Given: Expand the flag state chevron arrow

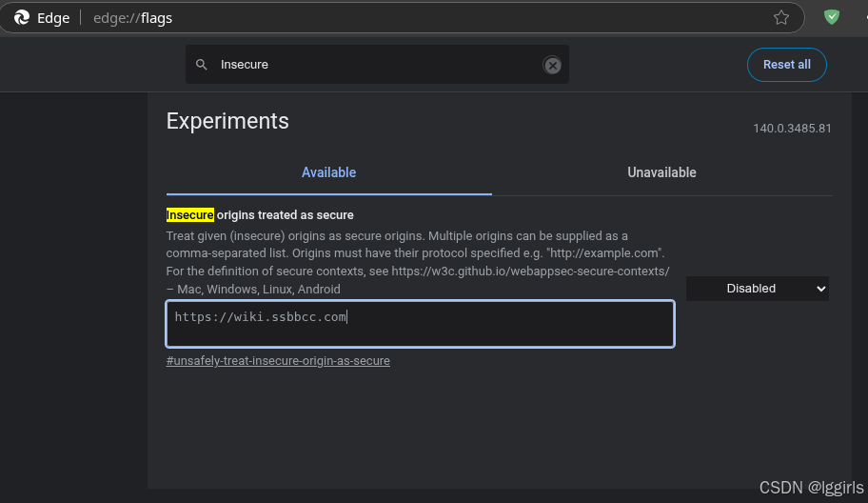Looking at the screenshot, I should tap(821, 289).
